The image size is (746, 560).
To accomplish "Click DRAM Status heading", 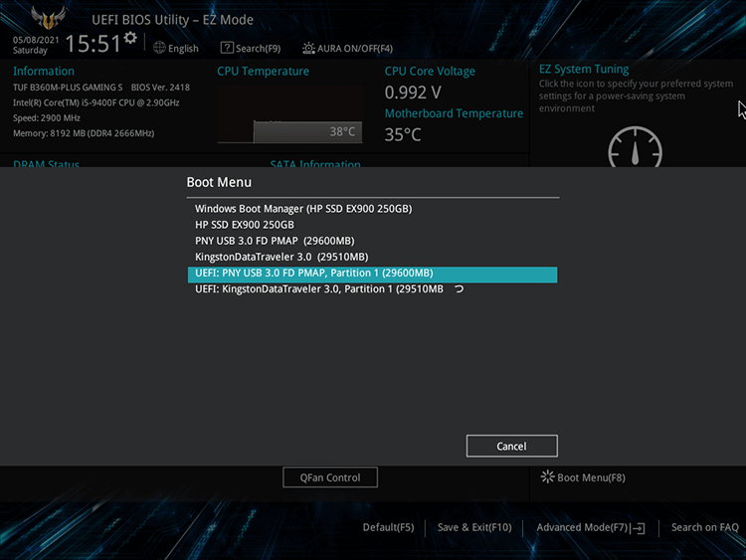I will point(46,164).
